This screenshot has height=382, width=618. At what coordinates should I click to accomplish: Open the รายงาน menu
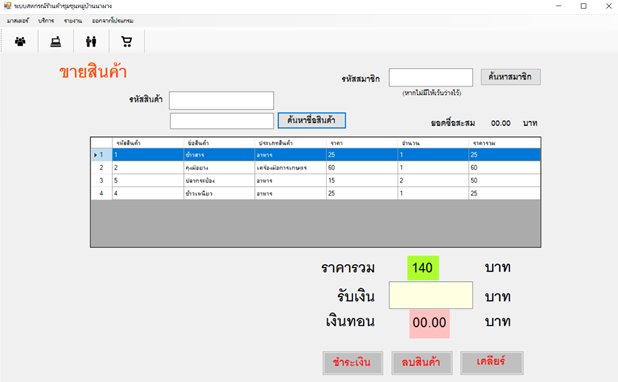pyautogui.click(x=73, y=20)
